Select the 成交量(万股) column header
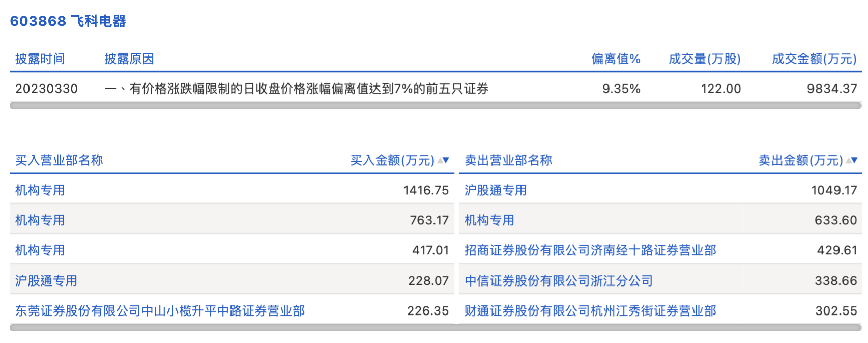The height and width of the screenshot is (343, 868). pos(704,59)
